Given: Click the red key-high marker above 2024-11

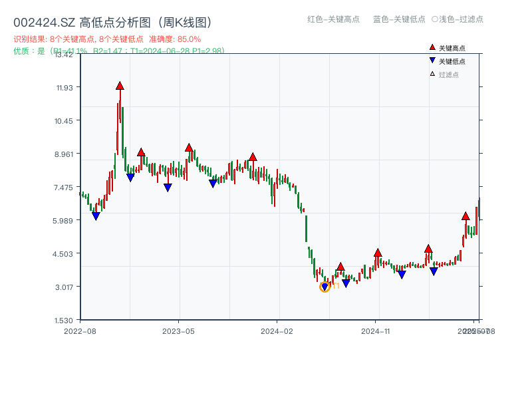Looking at the screenshot, I should (378, 253).
